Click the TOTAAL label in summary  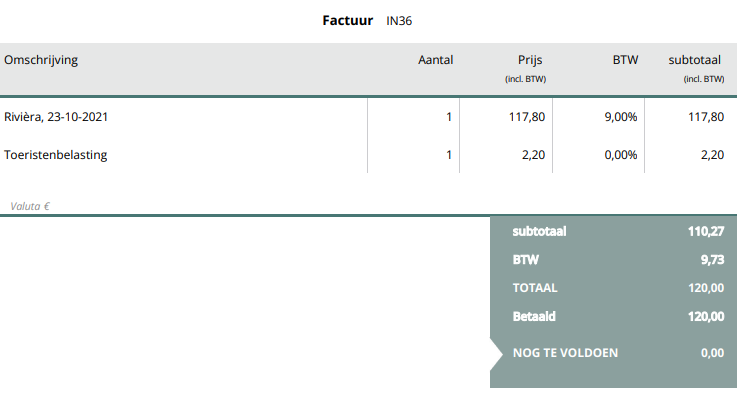(535, 288)
